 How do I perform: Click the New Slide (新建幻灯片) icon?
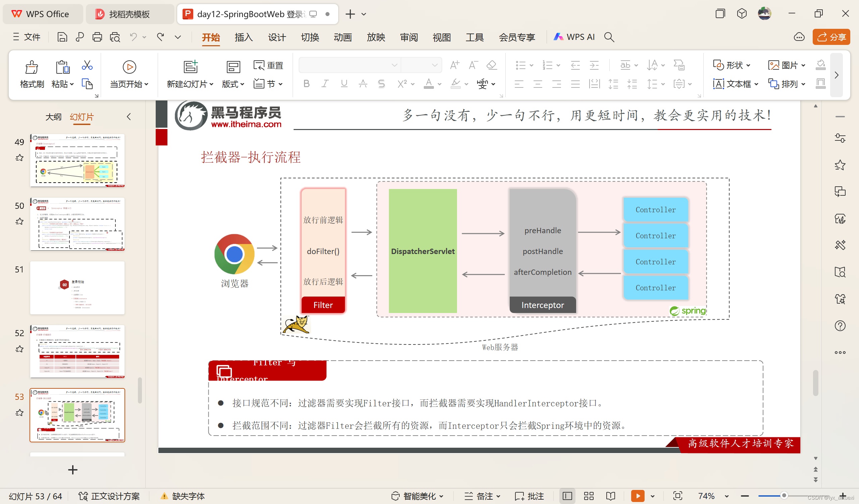point(190,67)
